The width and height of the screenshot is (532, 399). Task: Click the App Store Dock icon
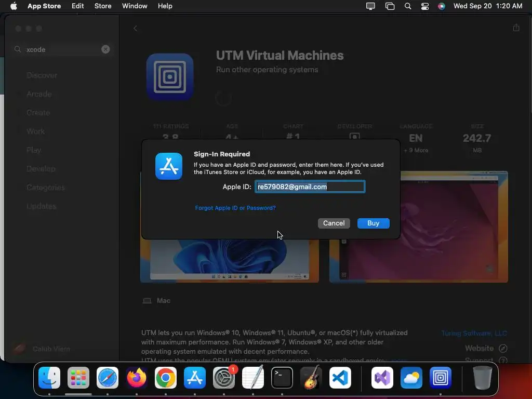tap(195, 378)
